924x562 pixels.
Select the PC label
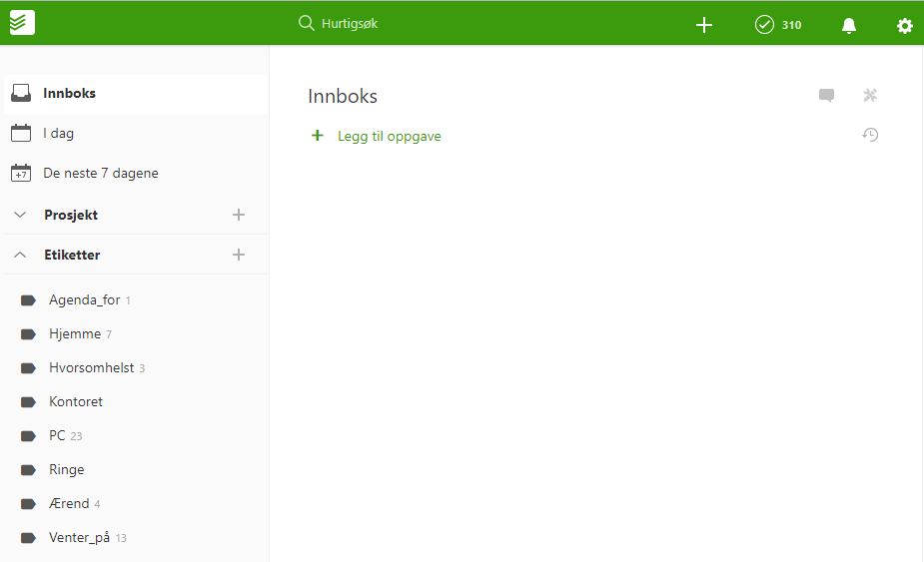click(x=57, y=435)
